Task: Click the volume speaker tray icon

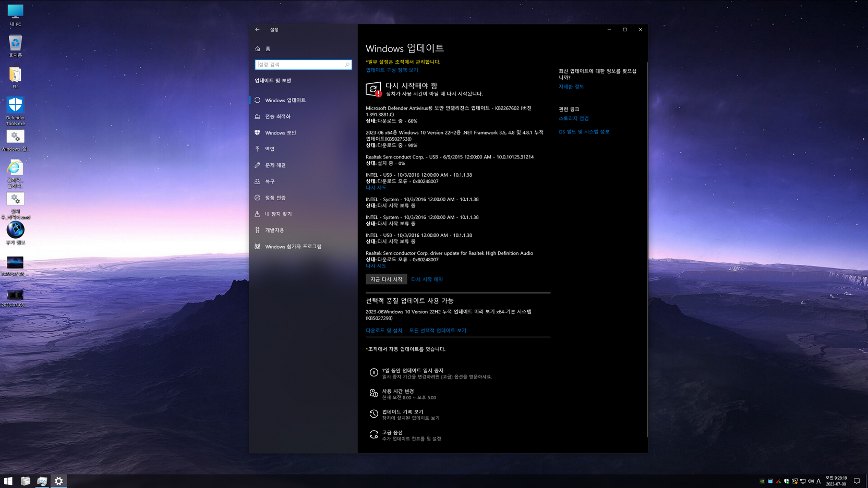Action: (811, 481)
